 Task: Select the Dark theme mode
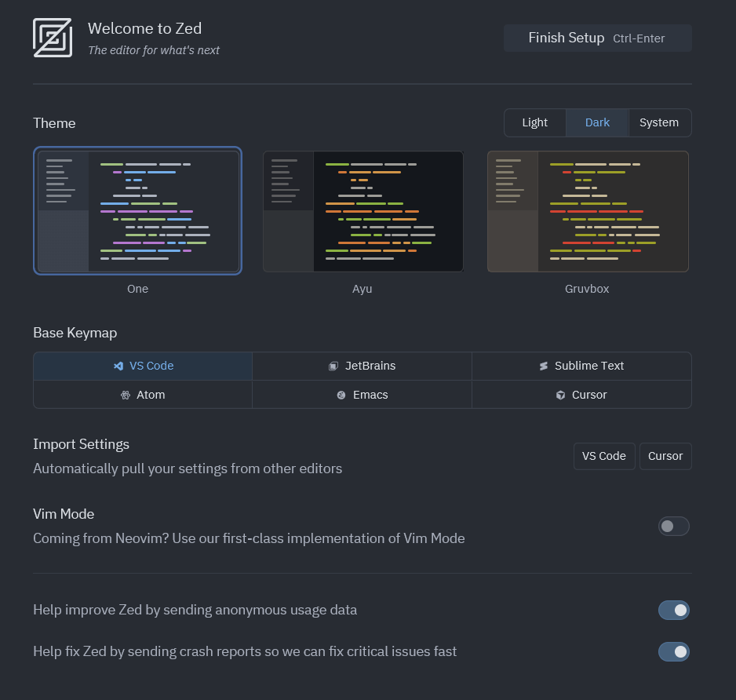(597, 122)
